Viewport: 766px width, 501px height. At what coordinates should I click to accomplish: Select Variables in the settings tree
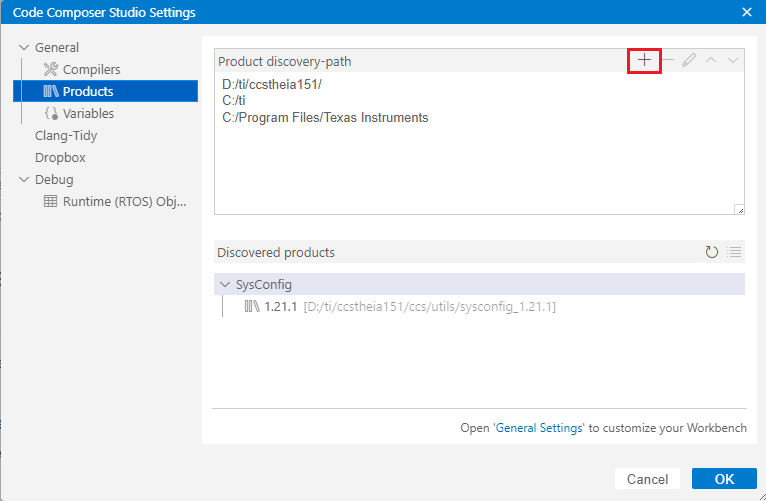(88, 114)
